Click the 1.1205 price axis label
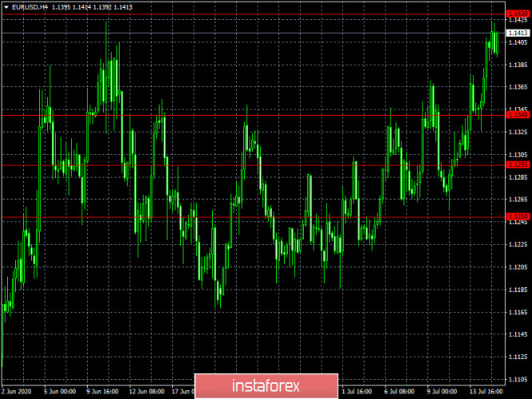This screenshot has height=399, width=532. pos(518,267)
